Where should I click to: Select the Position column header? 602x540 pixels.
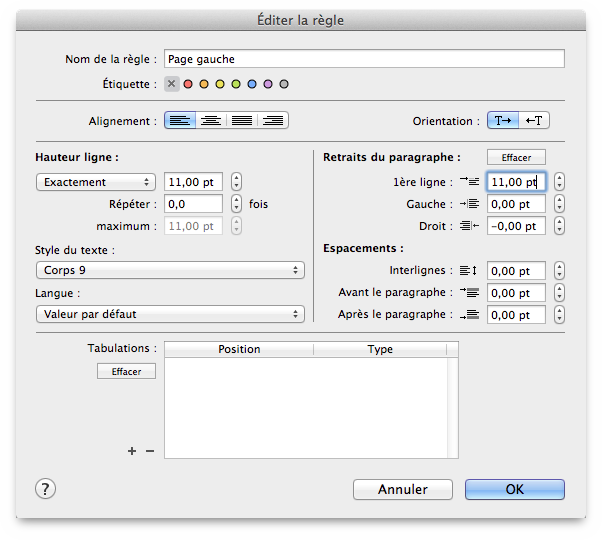pos(239,349)
